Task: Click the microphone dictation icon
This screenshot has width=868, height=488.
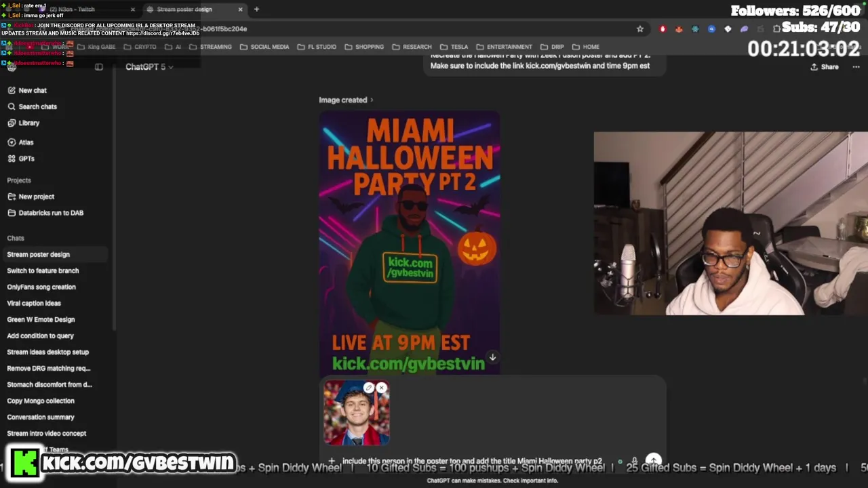Action: coord(635,461)
